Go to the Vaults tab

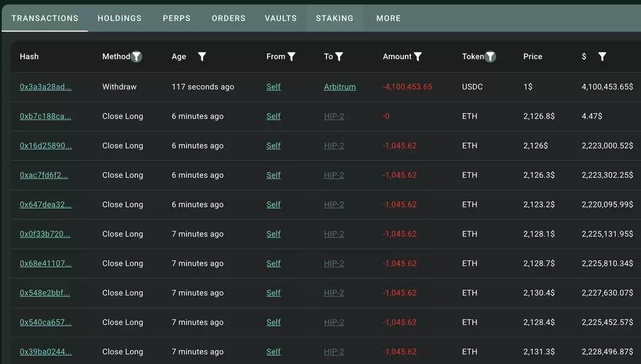(x=281, y=18)
